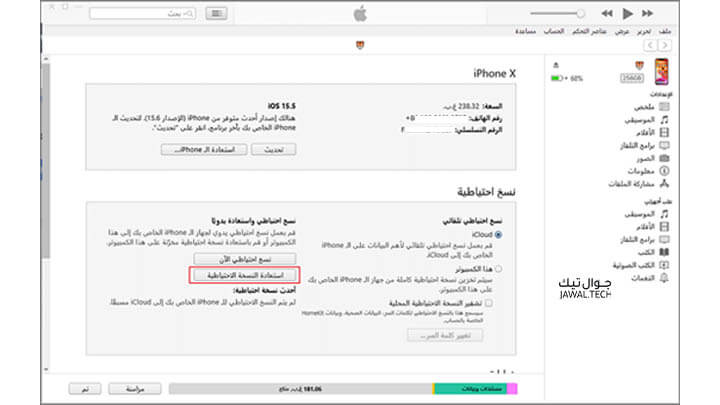Screen dimensions: 720x405
Task: Open Books (الكتب) in the sidebar
Action: click(653, 253)
